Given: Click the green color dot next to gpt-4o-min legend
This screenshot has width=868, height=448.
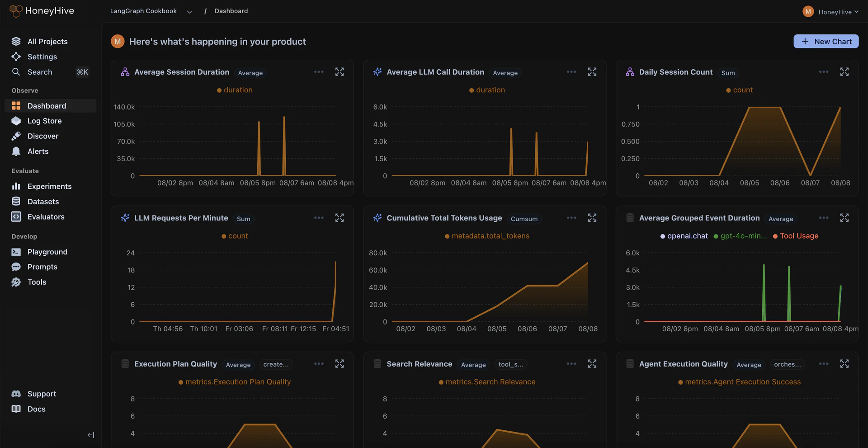Looking at the screenshot, I should click(716, 236).
